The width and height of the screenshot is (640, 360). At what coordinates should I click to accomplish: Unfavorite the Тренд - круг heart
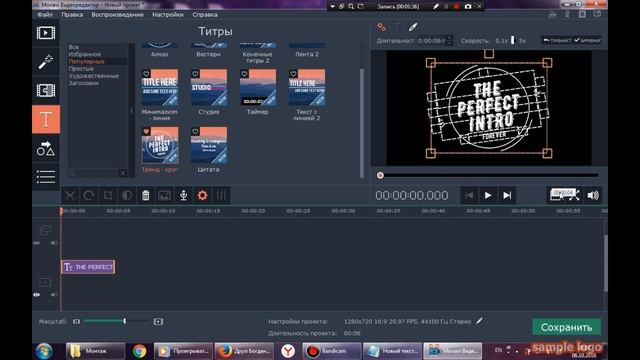coord(146,131)
